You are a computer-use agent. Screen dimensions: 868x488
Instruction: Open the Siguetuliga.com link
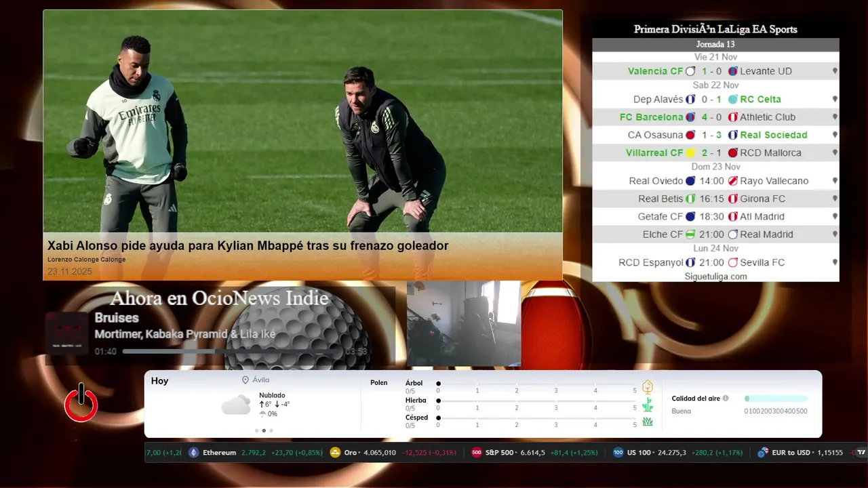pos(715,277)
